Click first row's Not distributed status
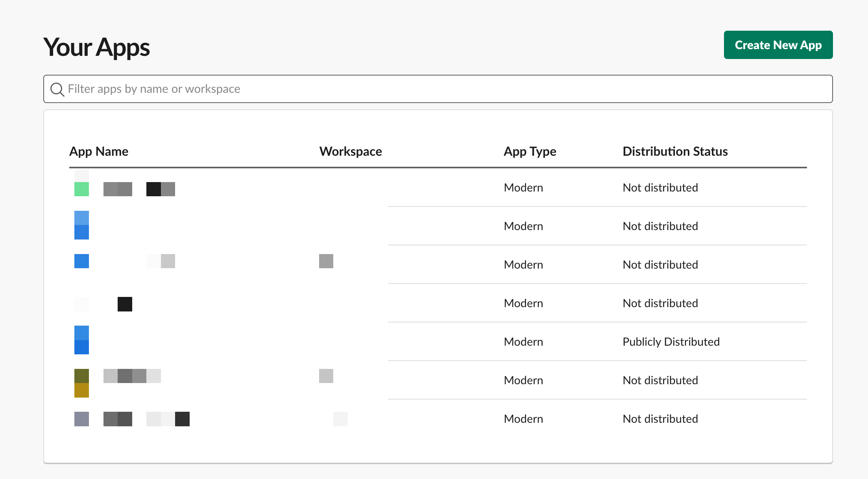868x479 pixels. [x=660, y=188]
